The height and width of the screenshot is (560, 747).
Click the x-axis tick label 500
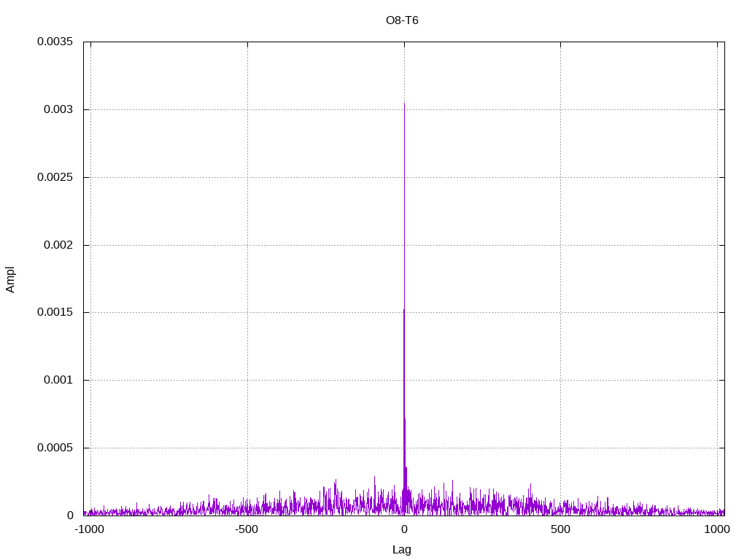pyautogui.click(x=561, y=529)
